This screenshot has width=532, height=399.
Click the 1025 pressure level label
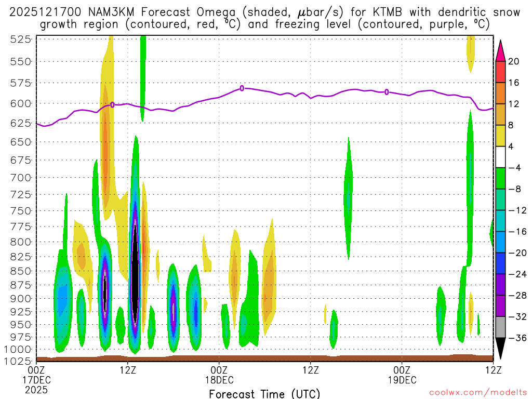pos(18,361)
